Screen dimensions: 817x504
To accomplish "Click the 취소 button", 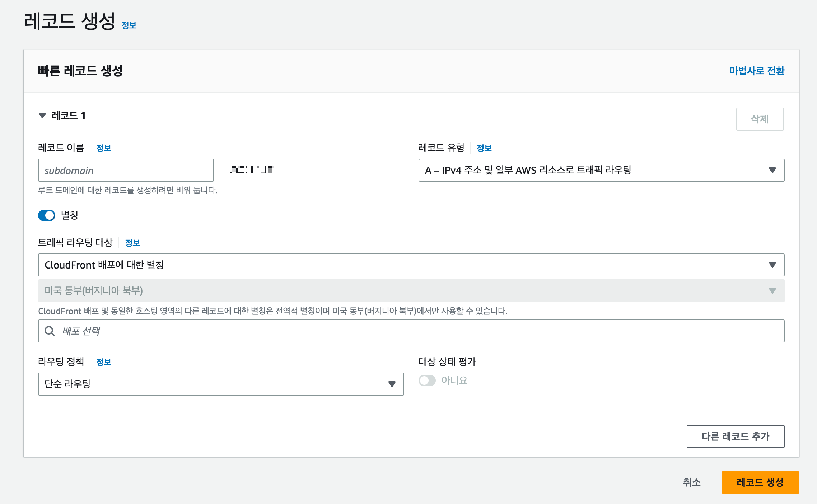I will point(692,482).
